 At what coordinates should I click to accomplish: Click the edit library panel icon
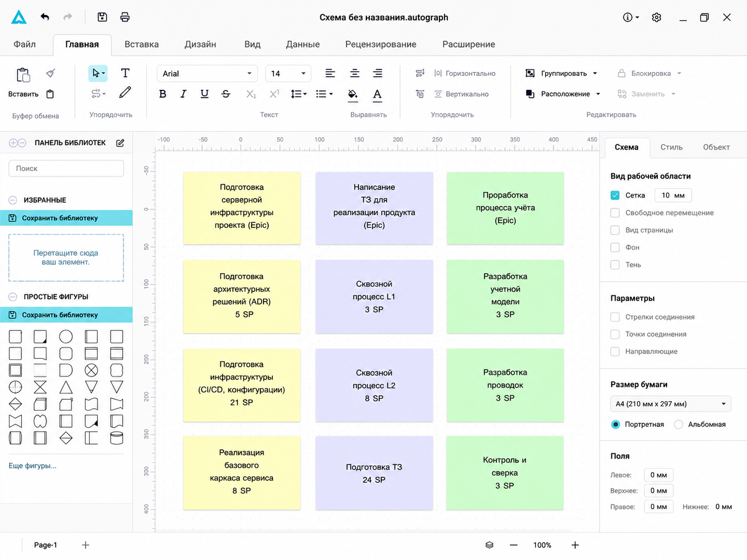[x=120, y=143]
